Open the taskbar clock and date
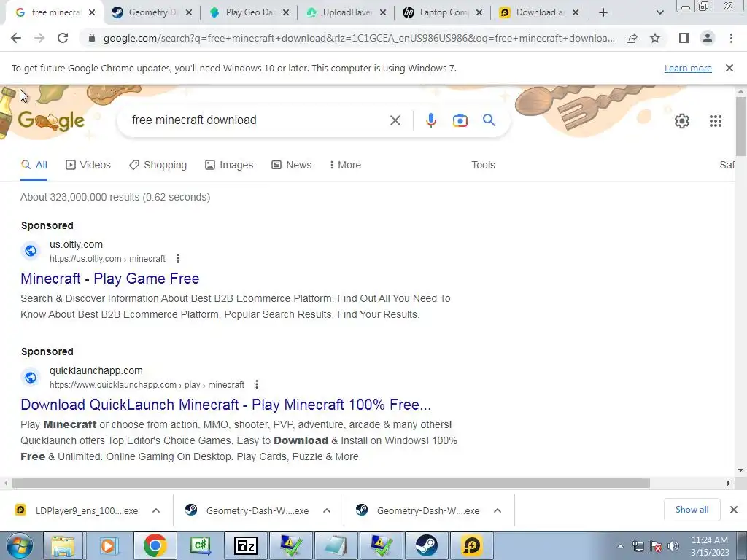Viewport: 747px width, 560px height. [710, 546]
